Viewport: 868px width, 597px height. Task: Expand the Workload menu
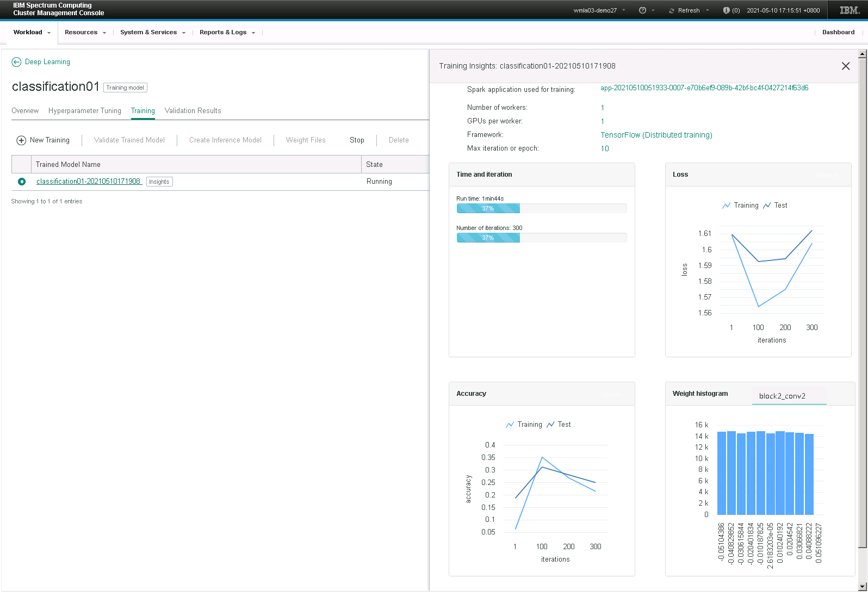coord(32,33)
